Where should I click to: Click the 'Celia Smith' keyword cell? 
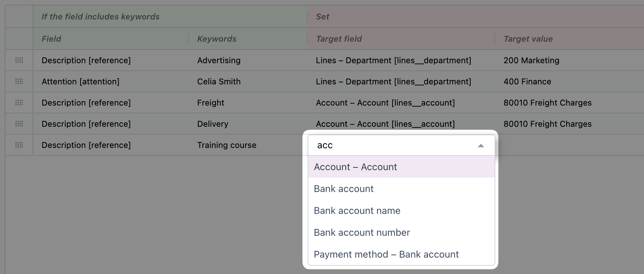click(248, 81)
